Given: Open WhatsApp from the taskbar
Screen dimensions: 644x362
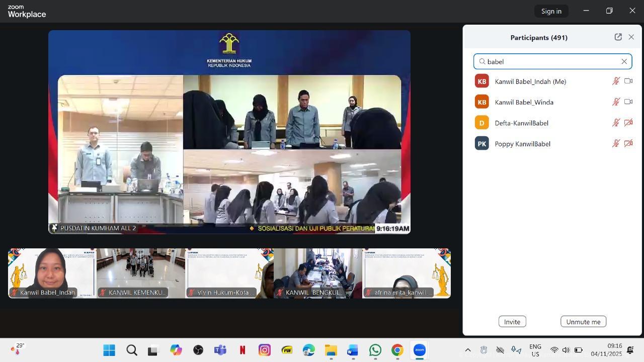Looking at the screenshot, I should 375,350.
